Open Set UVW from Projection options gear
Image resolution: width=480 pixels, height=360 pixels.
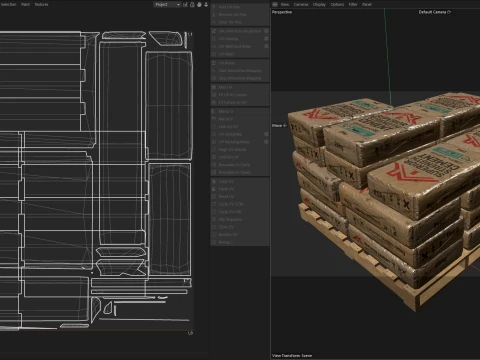[266, 31]
